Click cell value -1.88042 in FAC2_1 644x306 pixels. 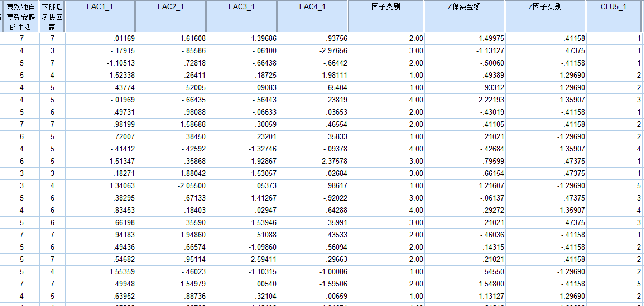point(171,174)
